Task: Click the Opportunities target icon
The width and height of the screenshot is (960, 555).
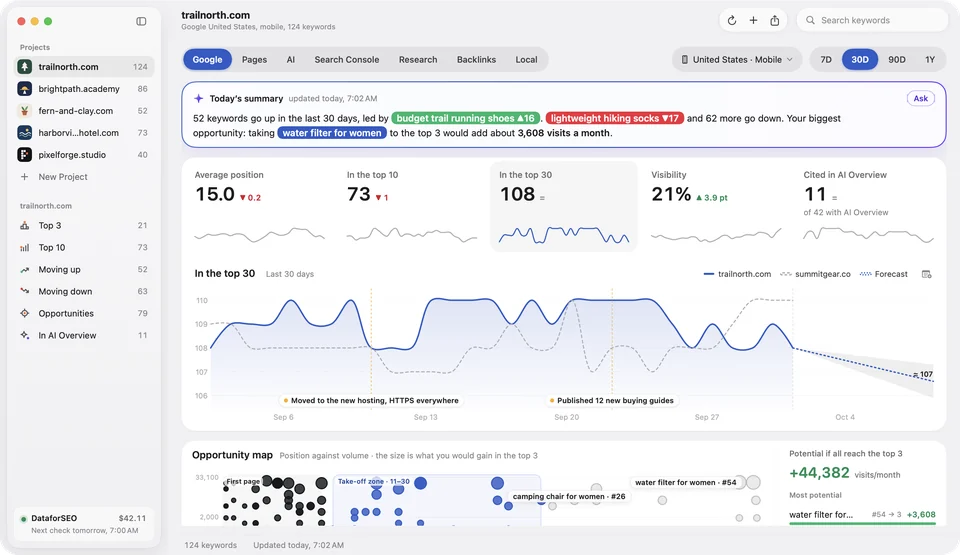Action: 24,313
